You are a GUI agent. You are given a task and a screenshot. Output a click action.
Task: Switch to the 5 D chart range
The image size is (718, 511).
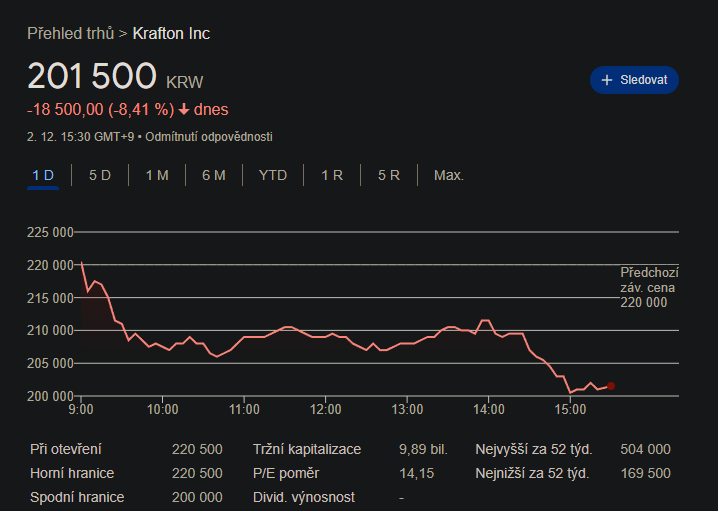click(100, 175)
